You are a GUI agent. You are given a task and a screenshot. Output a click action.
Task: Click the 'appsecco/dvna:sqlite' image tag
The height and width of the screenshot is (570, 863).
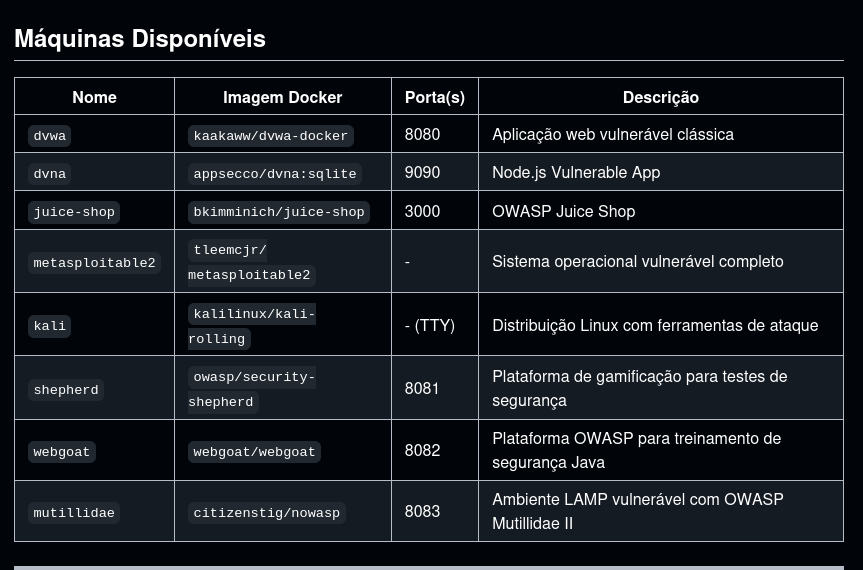click(274, 174)
